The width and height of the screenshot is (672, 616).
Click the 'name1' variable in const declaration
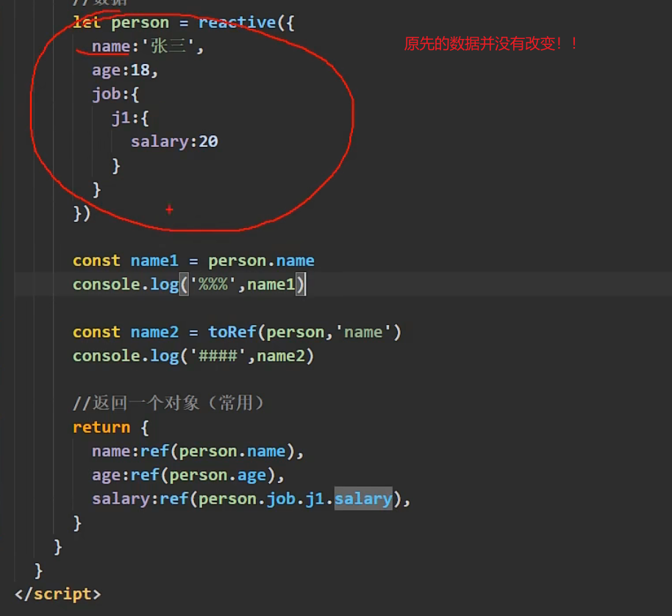(154, 261)
